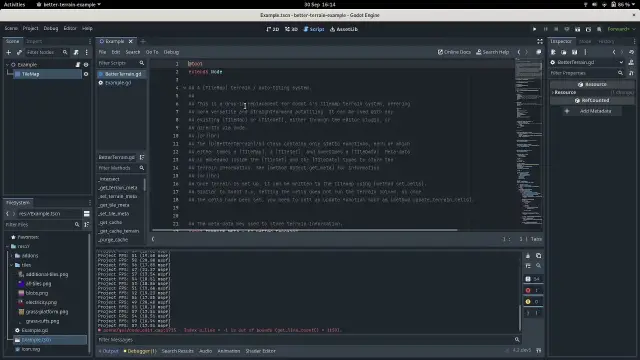Run a specific scene icon

[x=588, y=29]
